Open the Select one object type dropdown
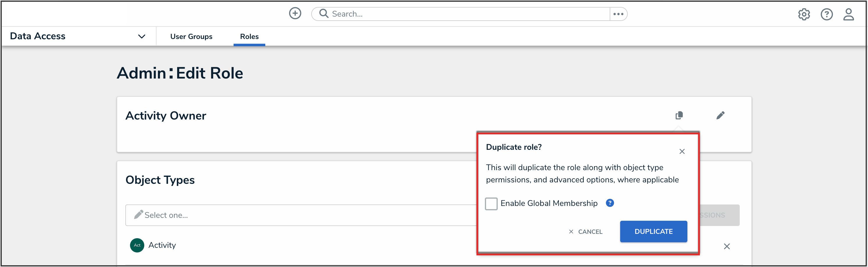 [300, 215]
